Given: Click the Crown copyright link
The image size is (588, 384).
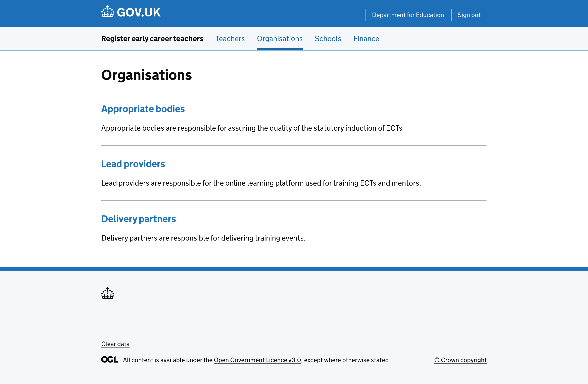Looking at the screenshot, I should click(460, 360).
